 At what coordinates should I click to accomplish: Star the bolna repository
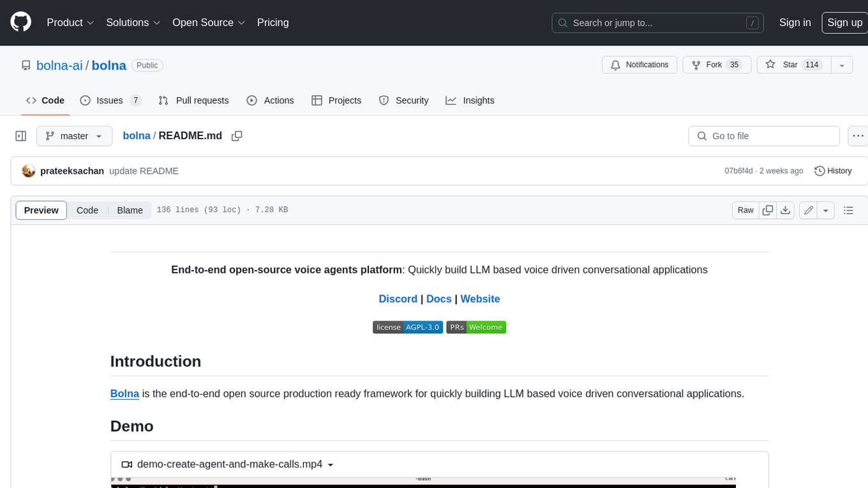[793, 65]
